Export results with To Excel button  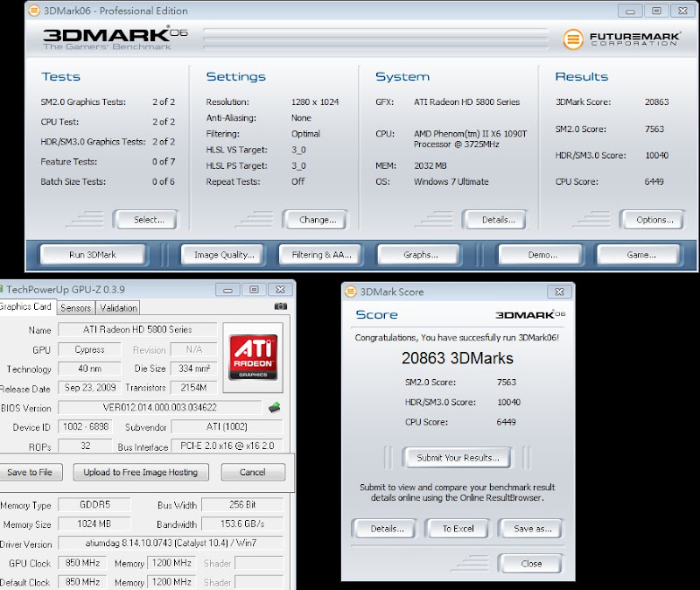(458, 529)
